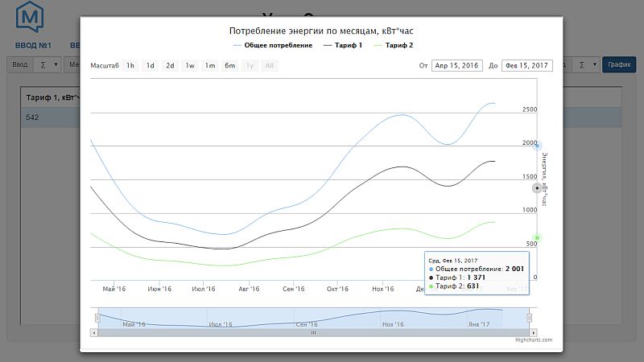Click the navigator scrollbar's left arrow
The image size is (644, 362).
93,331
